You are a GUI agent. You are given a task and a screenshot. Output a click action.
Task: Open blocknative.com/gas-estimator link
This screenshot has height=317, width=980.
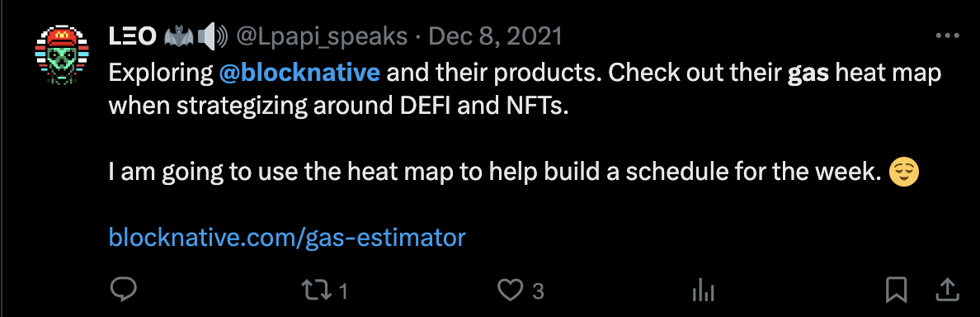[287, 237]
